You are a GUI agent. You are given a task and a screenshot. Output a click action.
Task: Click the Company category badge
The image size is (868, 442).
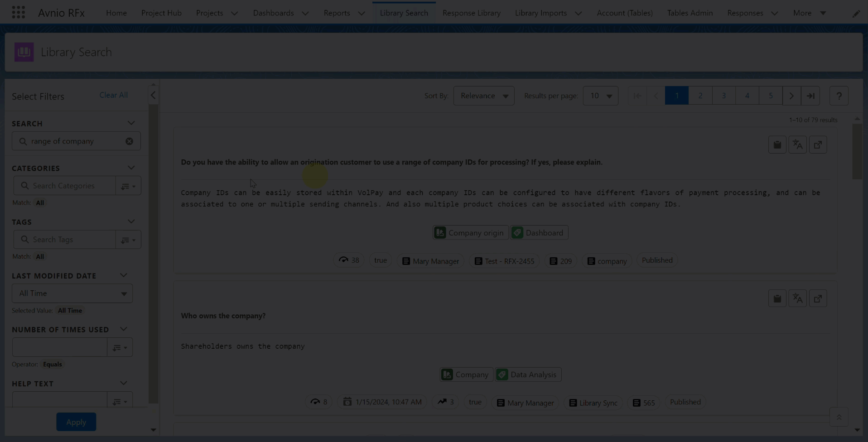(466, 375)
